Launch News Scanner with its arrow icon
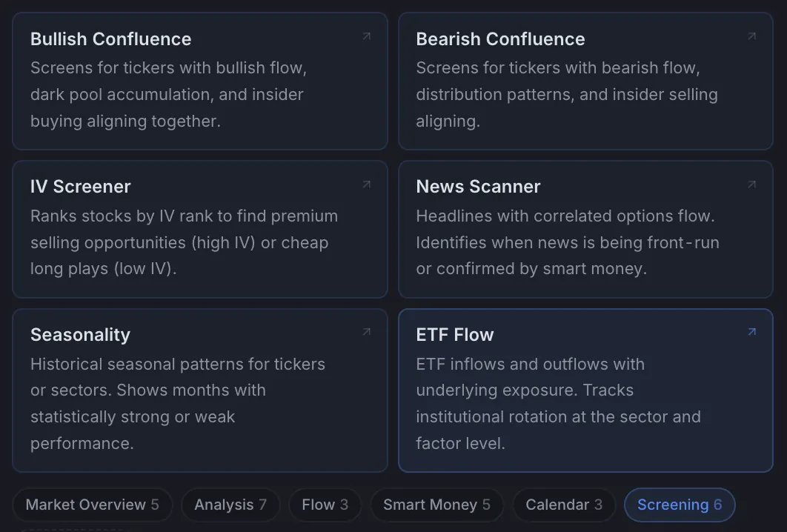Image resolution: width=787 pixels, height=532 pixels. (752, 184)
